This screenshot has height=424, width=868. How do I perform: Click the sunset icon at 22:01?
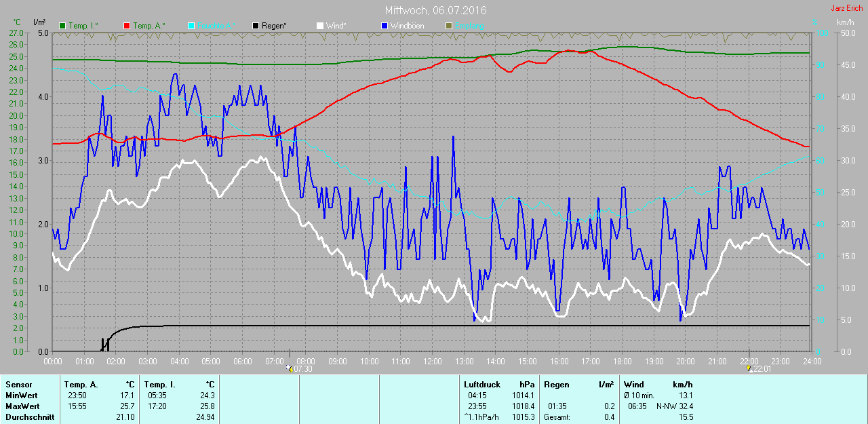coord(749,368)
